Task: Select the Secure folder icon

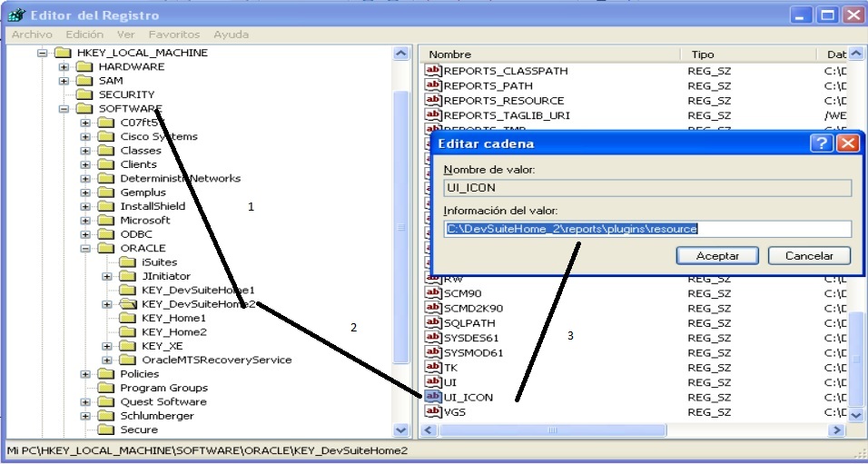Action: point(105,429)
